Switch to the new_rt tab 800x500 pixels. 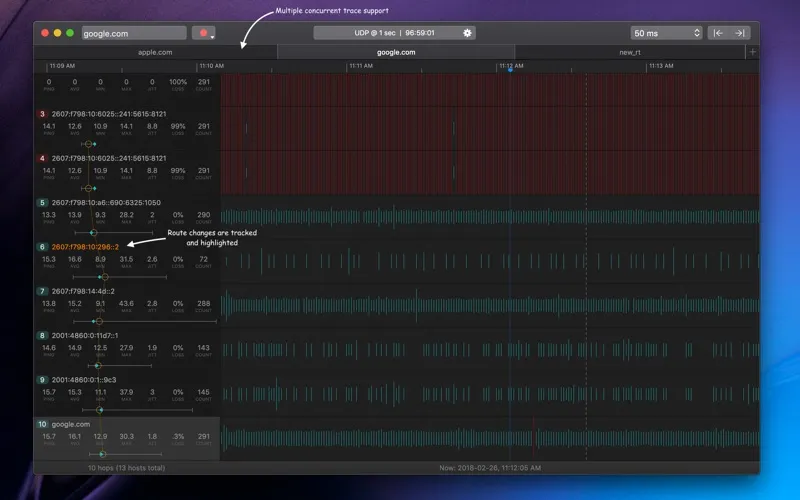click(x=630, y=52)
